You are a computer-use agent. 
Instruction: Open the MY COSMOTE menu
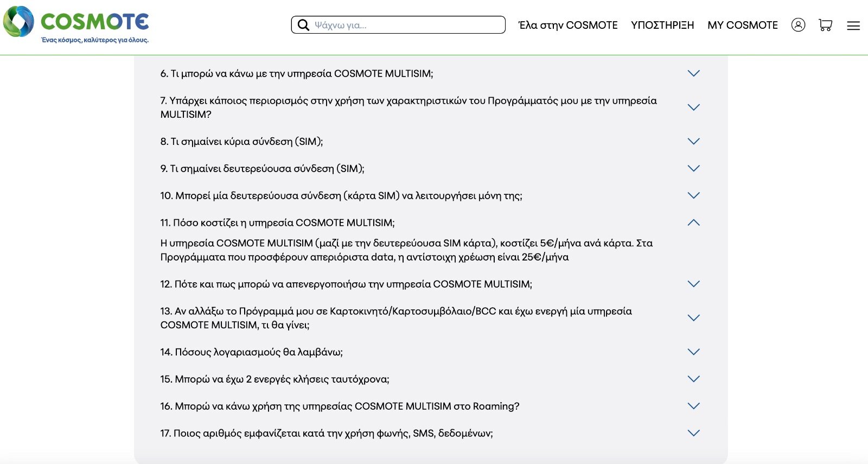(x=743, y=25)
